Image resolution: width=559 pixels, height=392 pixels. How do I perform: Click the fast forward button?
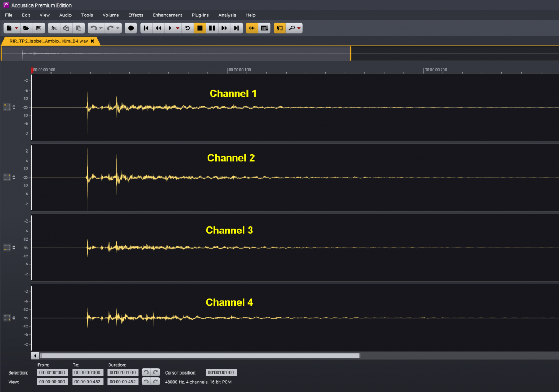point(224,28)
